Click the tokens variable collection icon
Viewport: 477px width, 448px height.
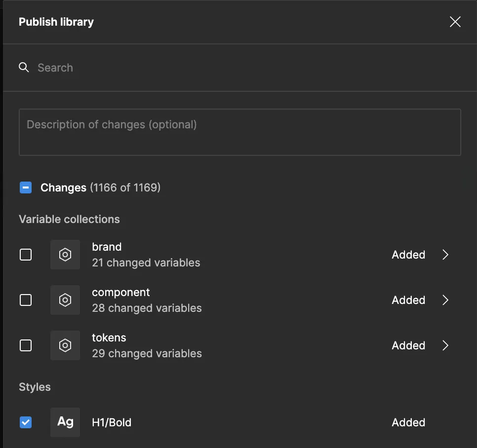(65, 345)
